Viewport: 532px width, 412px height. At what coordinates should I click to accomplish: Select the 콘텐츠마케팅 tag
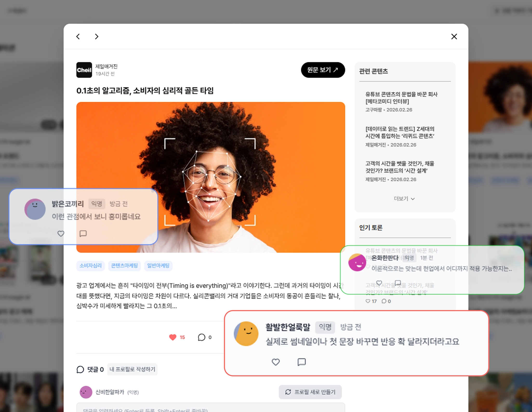coord(124,265)
